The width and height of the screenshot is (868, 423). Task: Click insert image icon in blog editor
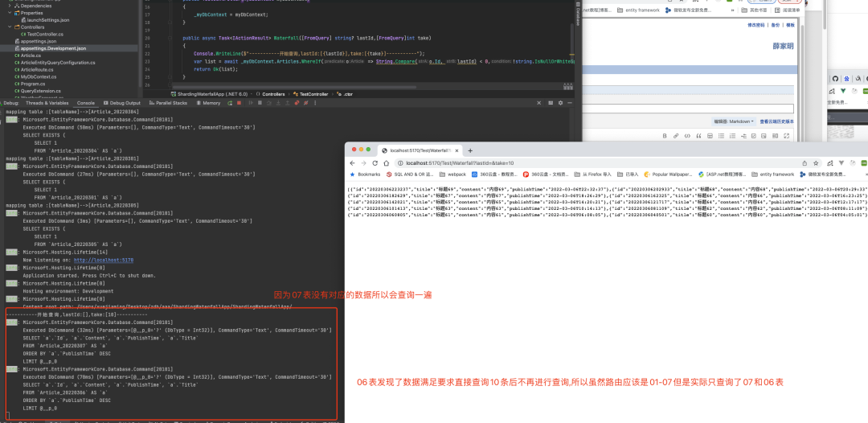point(764,136)
